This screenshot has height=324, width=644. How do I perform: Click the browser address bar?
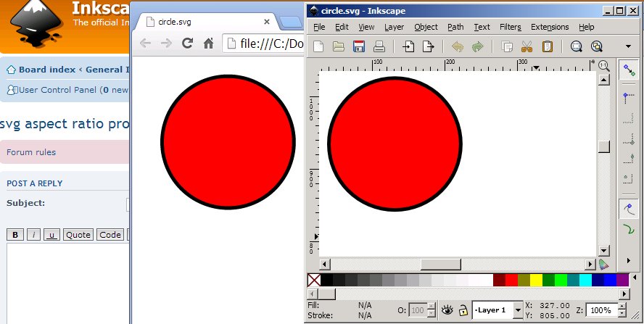264,43
